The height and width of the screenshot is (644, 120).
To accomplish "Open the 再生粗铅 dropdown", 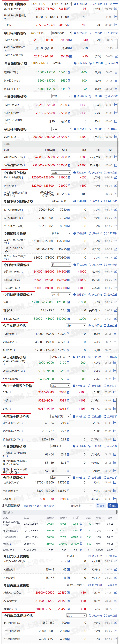I will point(62,63).
